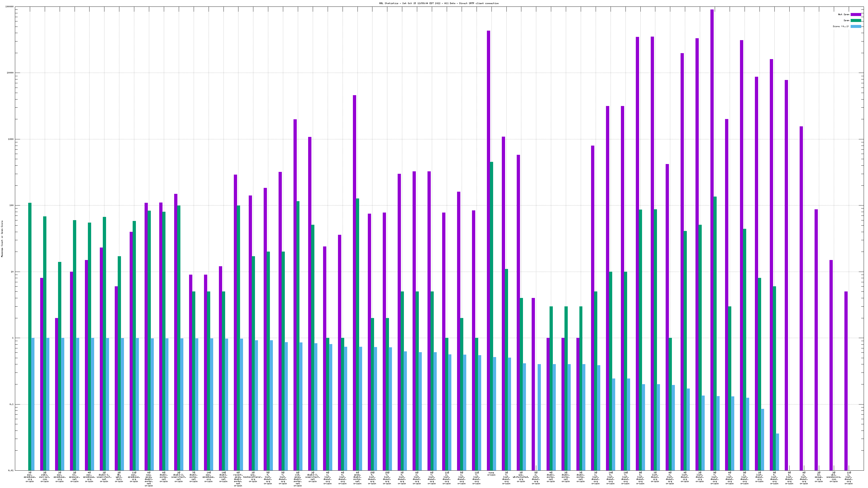Viewport: 868px width, 488px height.
Task: Click the bl.spamcop.net origin axis label
Action: (75, 477)
